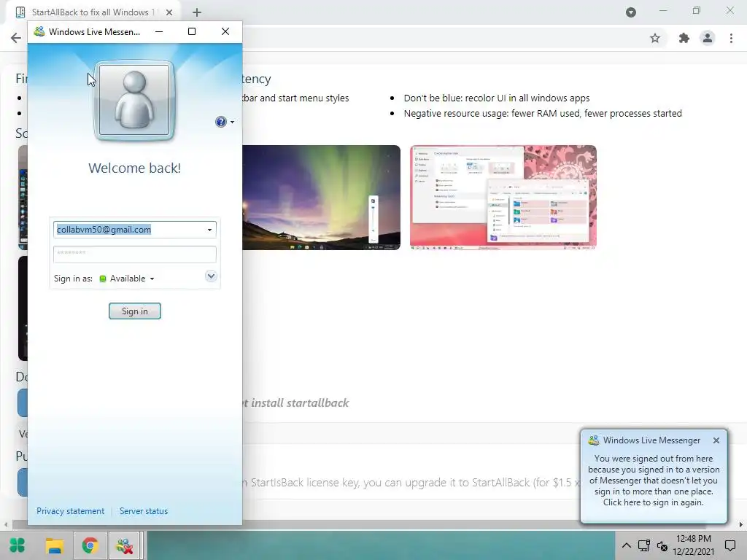Viewport: 747px width, 560px height.
Task: Open the network tray icon
Action: 643,545
